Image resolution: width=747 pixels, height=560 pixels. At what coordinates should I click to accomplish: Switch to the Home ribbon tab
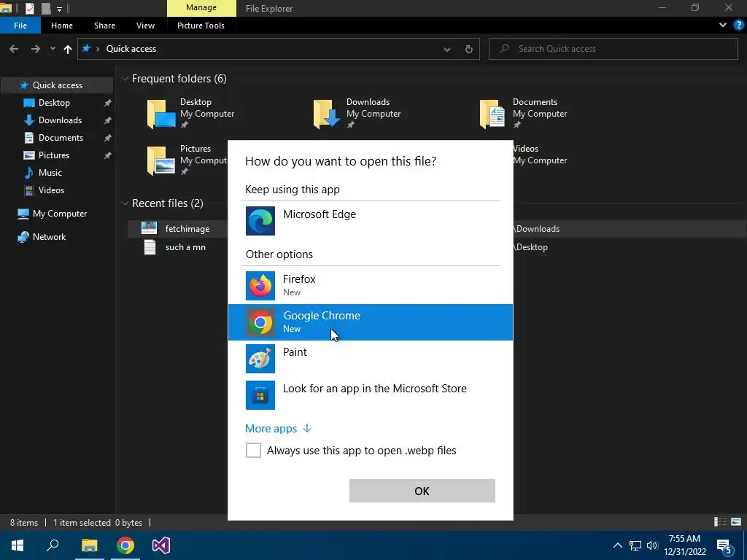tap(62, 26)
